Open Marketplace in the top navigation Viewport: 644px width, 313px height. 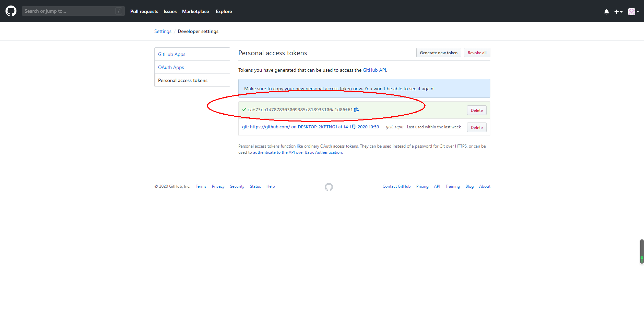pyautogui.click(x=195, y=11)
